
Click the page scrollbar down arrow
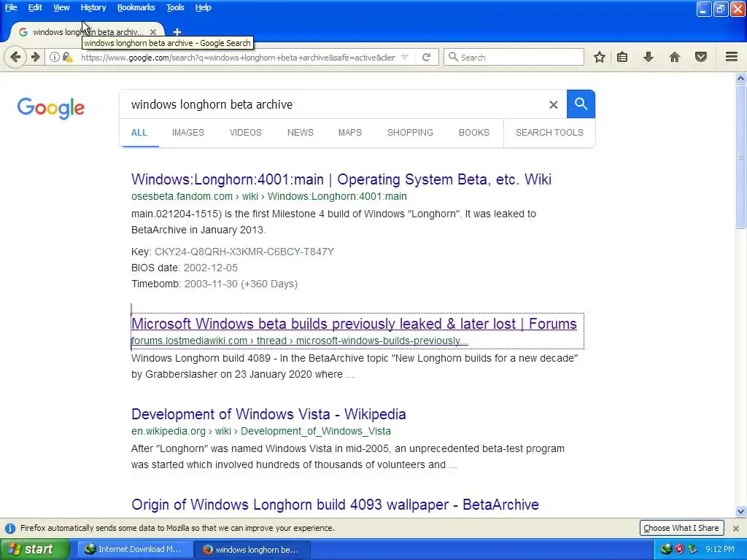741,511
